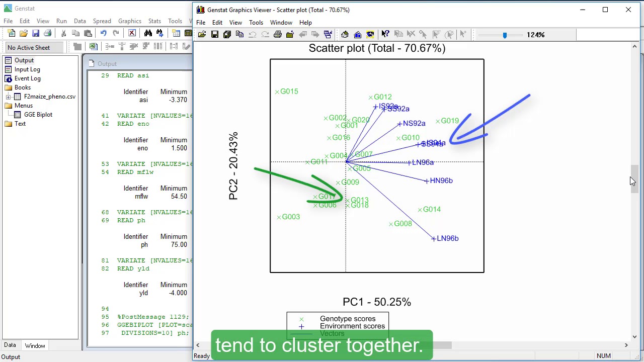Open the Genstat File menu
The height and width of the screenshot is (362, 644).
click(x=8, y=21)
